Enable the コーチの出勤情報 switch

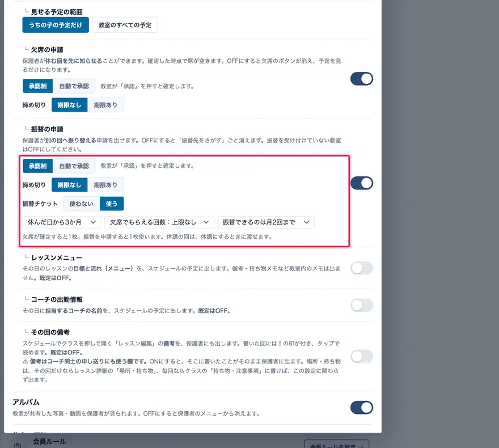click(x=362, y=305)
